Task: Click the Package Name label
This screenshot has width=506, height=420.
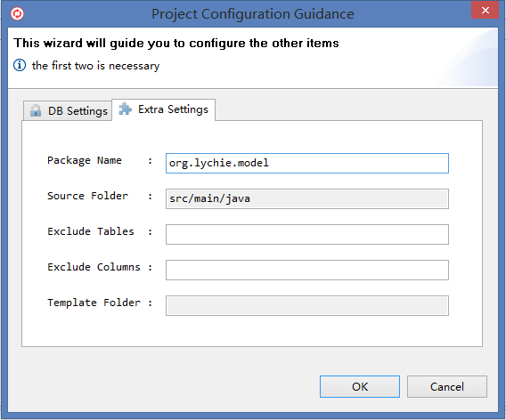Action: tap(85, 160)
